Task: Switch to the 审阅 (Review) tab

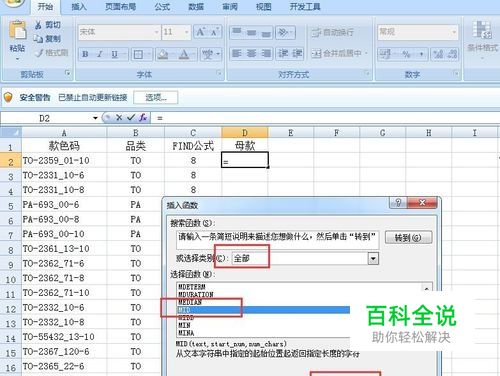Action: (230, 7)
